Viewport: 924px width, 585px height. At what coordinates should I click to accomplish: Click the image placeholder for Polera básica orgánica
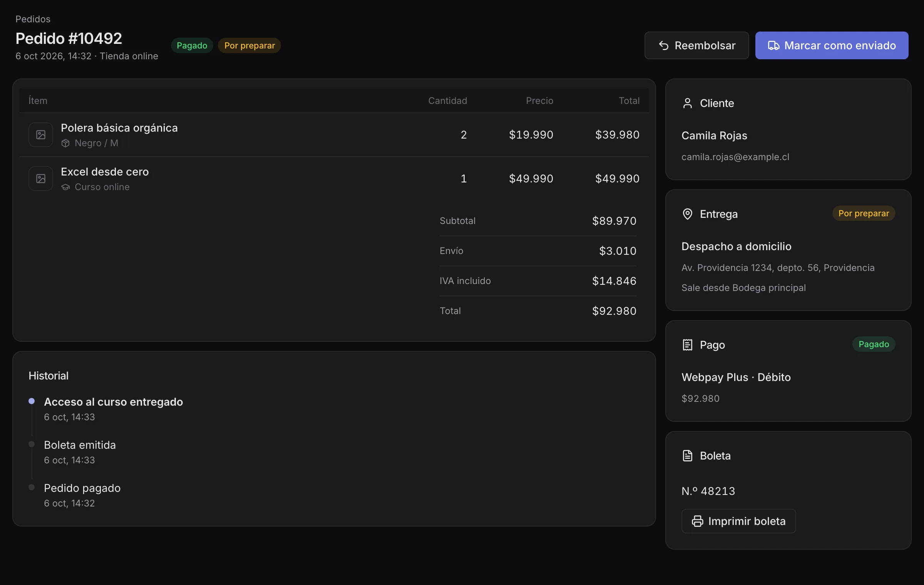click(41, 135)
